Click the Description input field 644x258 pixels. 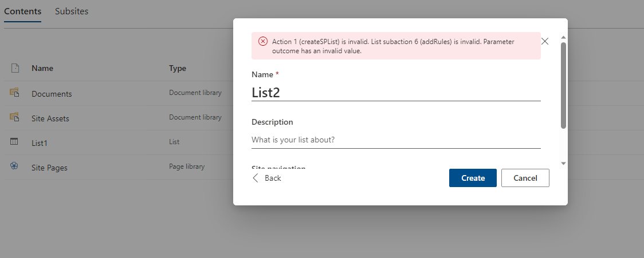pos(396,140)
